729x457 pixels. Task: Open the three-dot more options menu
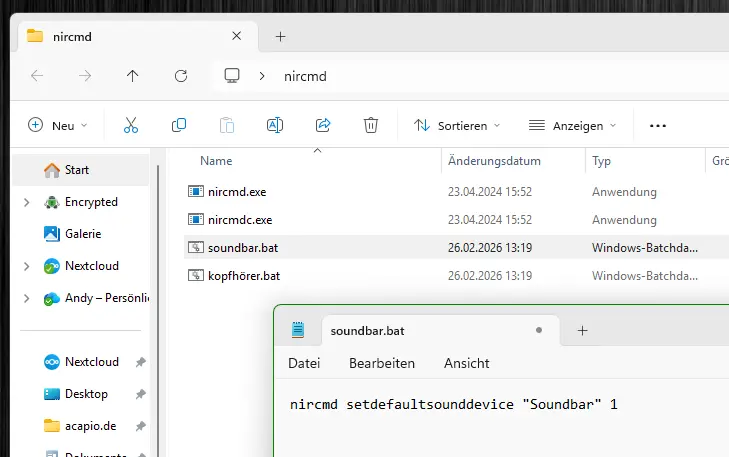click(657, 126)
